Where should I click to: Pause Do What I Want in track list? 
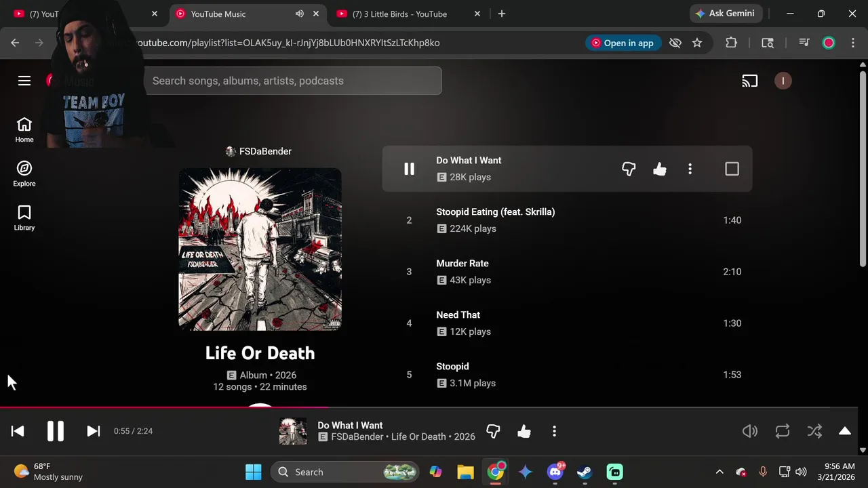coord(409,169)
